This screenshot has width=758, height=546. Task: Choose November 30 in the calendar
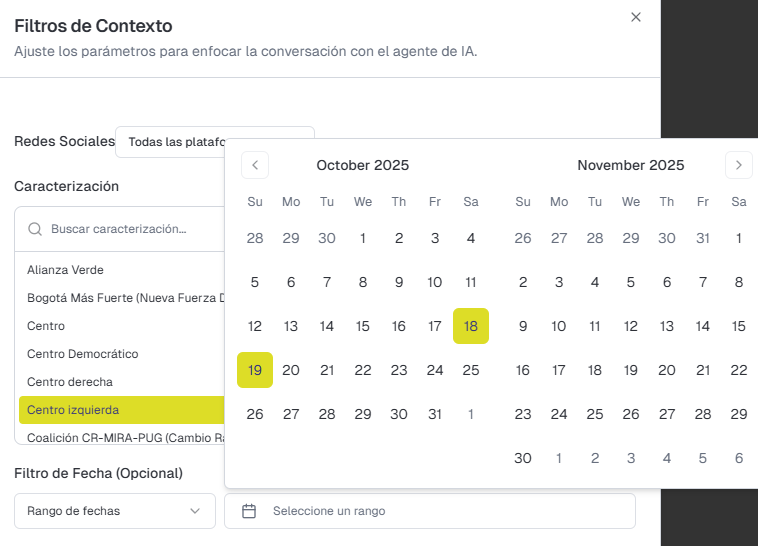pos(523,458)
